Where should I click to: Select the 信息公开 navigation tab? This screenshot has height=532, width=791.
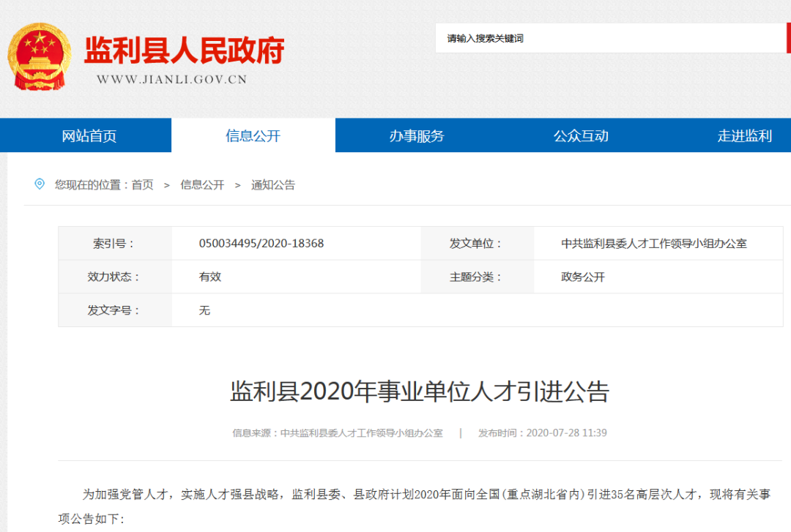253,135
